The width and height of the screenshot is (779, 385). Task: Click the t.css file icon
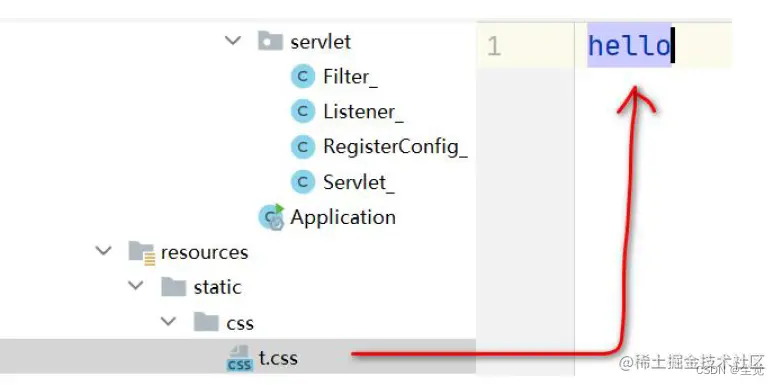coord(239,359)
